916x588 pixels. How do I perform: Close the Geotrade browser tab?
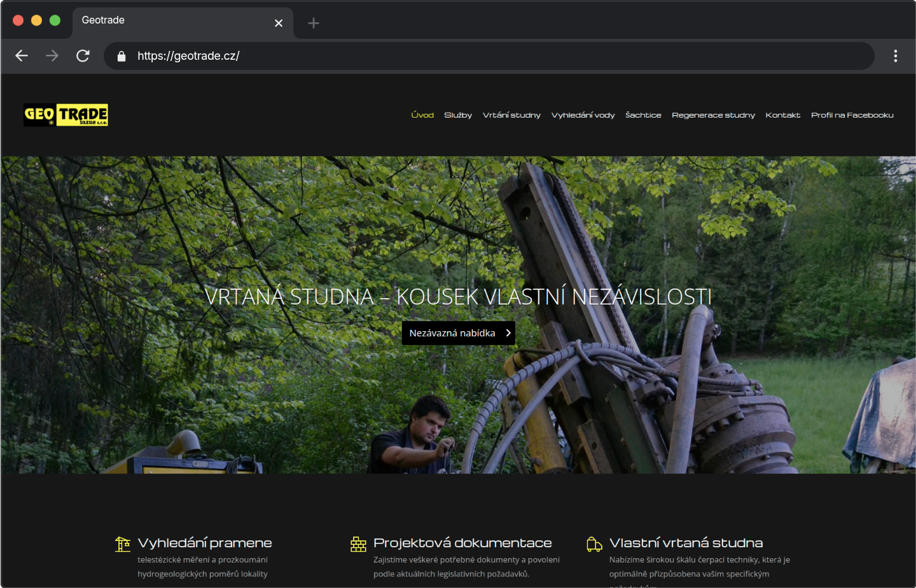coord(278,24)
